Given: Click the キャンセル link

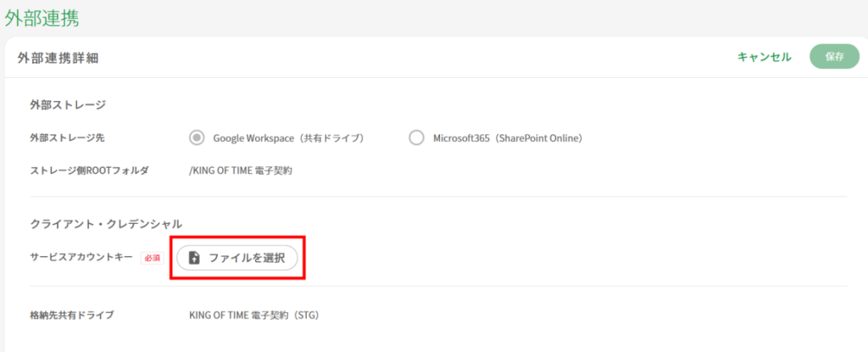Looking at the screenshot, I should (765, 57).
